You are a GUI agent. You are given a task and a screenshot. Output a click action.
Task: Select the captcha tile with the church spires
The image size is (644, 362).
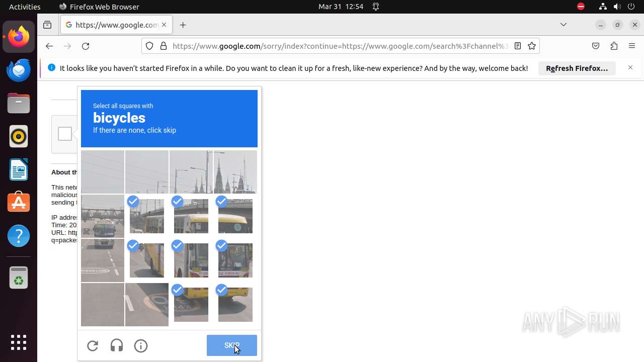tap(235, 172)
